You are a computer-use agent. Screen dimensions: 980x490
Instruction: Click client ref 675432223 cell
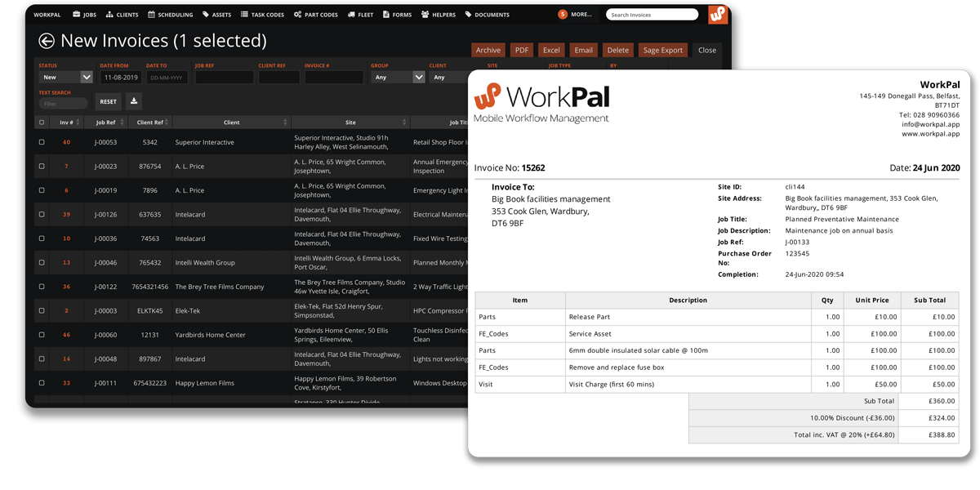tap(150, 383)
